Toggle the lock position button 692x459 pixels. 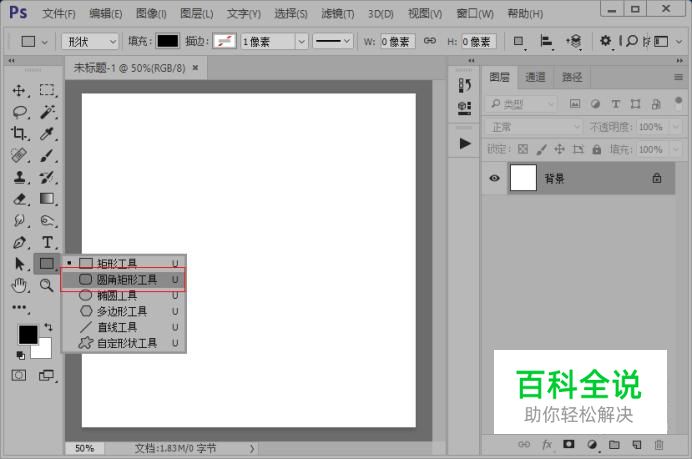point(559,149)
